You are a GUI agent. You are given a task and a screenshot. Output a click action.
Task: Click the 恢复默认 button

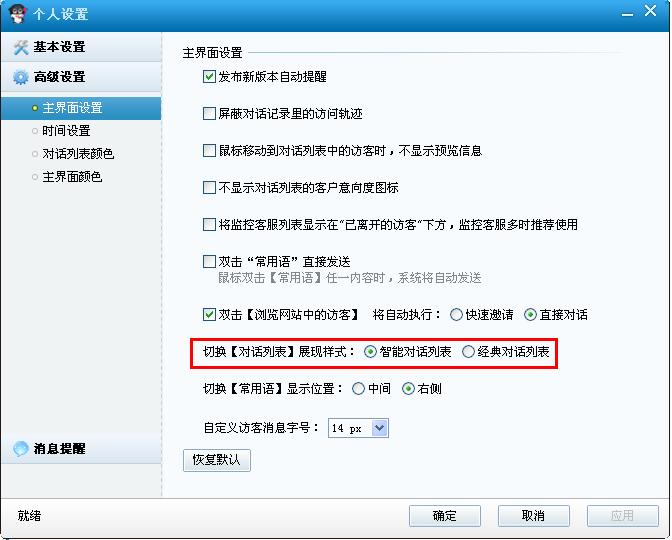pyautogui.click(x=217, y=460)
